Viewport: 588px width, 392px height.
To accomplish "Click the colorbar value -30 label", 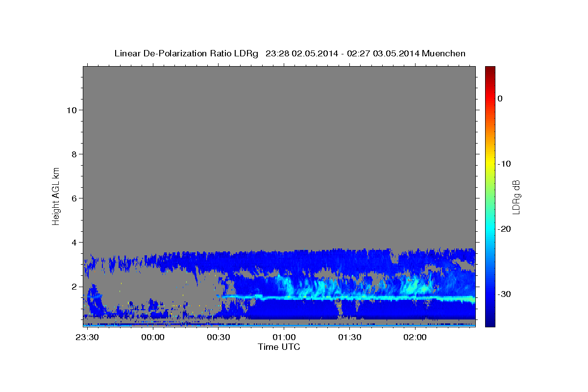I will pyautogui.click(x=505, y=294).
